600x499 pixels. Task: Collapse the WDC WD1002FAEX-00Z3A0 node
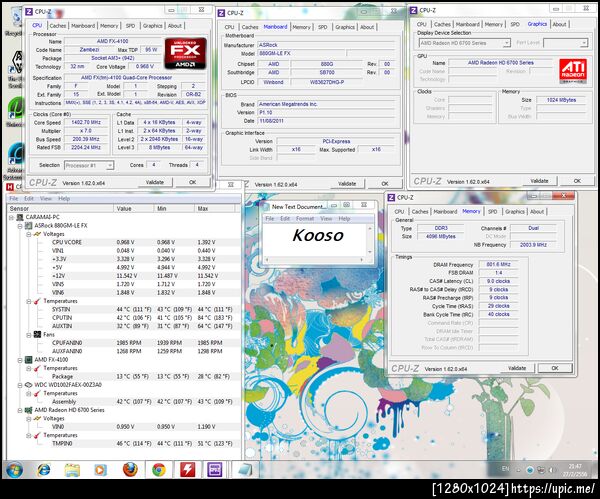point(20,385)
